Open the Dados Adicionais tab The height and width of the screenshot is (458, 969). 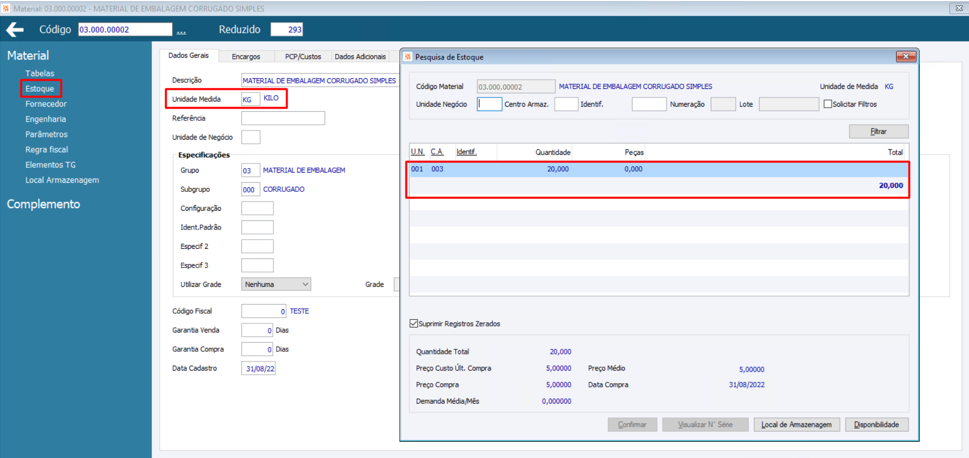click(x=360, y=56)
